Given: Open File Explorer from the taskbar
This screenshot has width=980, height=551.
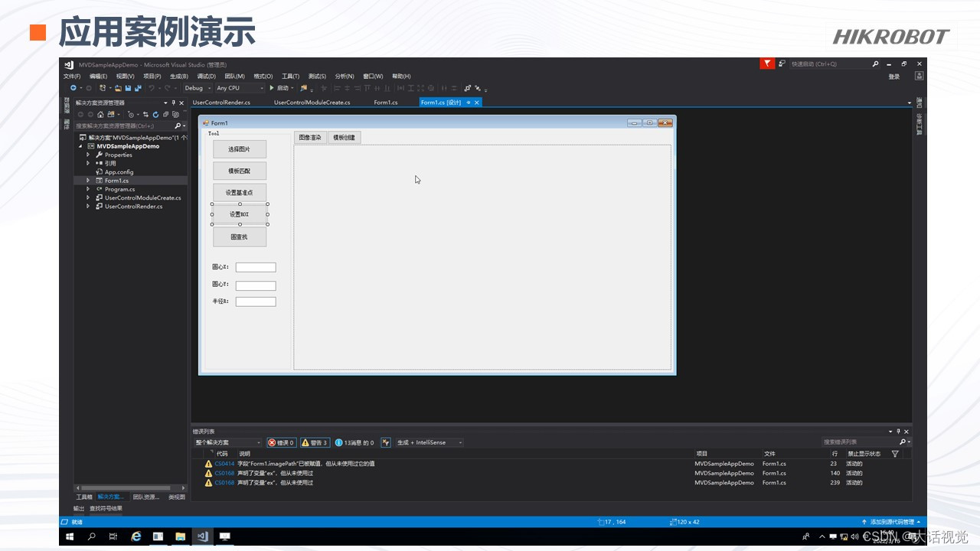Looking at the screenshot, I should pyautogui.click(x=180, y=536).
